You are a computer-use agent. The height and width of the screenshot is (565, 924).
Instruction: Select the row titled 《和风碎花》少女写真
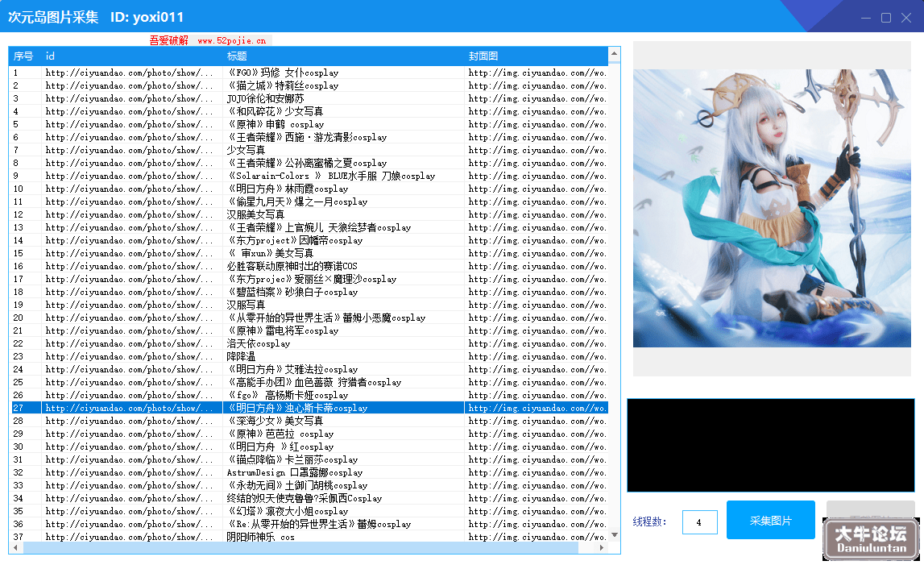[x=309, y=111]
